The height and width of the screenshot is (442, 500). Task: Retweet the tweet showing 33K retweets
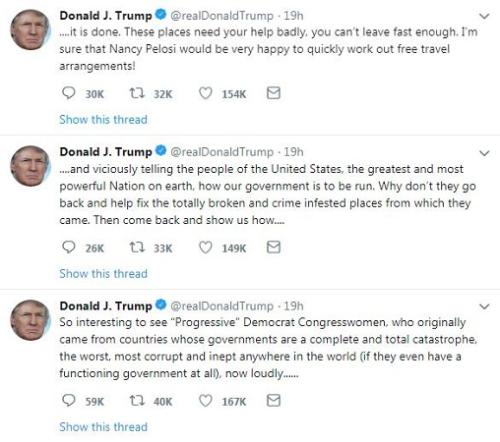pyautogui.click(x=137, y=247)
